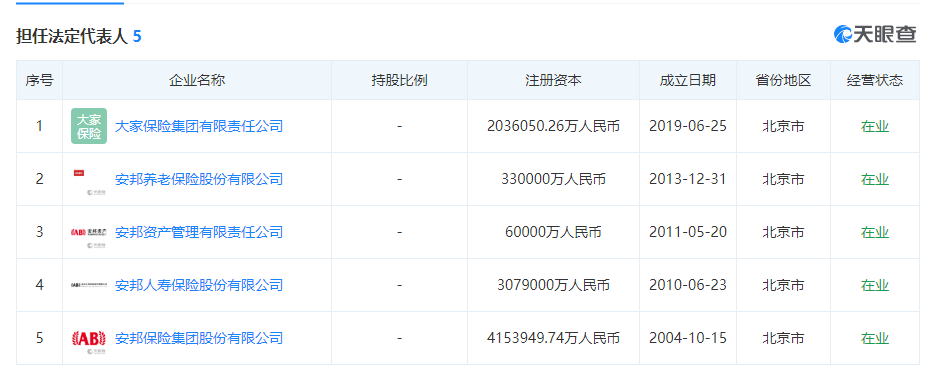This screenshot has width=934, height=369.
Task: Click the 序号 column header
Action: point(39,80)
